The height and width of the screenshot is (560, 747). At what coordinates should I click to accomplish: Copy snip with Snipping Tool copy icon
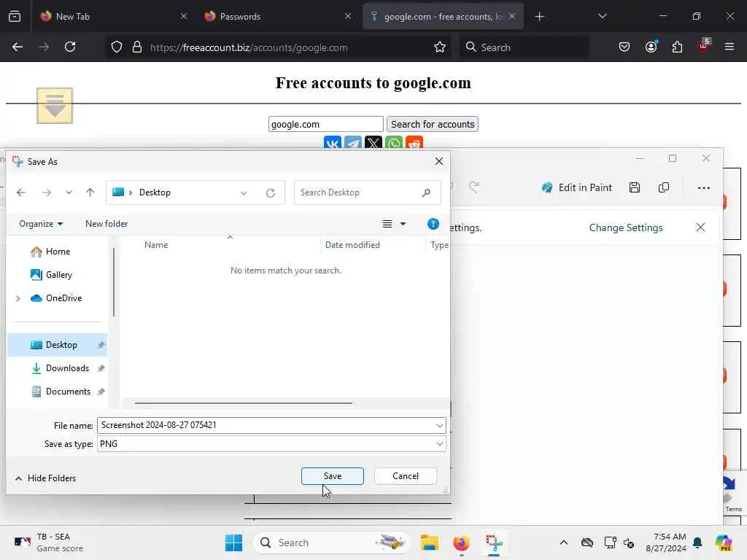pyautogui.click(x=664, y=187)
